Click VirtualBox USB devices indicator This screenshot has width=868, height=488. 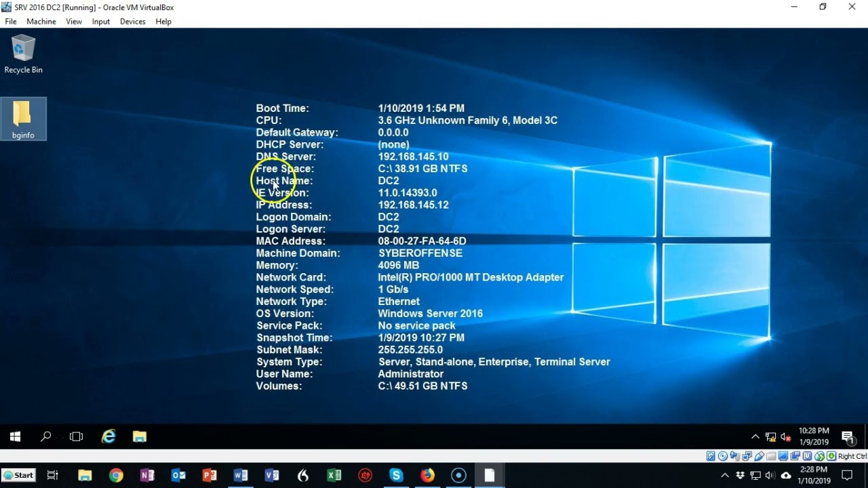759,456
